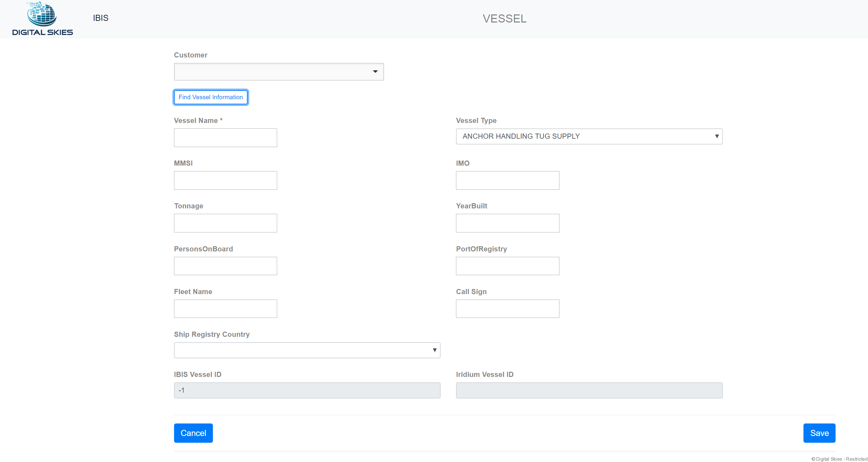
Task: Focus the Call Sign input box
Action: tap(507, 308)
